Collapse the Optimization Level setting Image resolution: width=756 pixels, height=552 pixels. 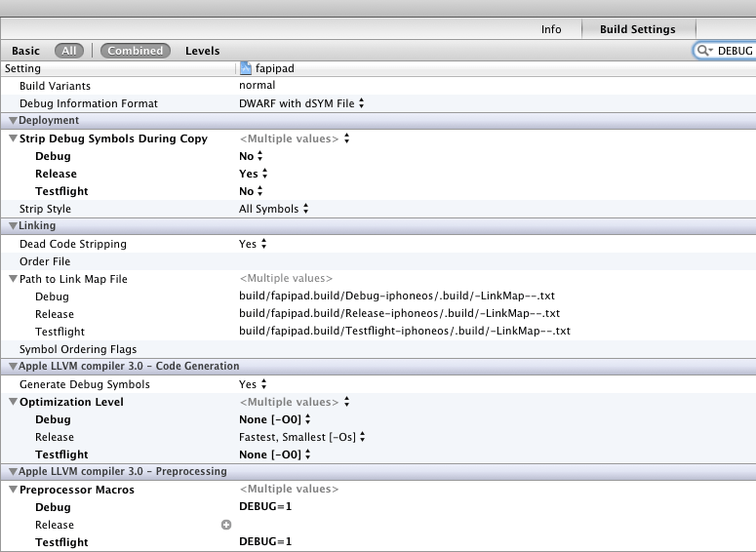pyautogui.click(x=13, y=402)
